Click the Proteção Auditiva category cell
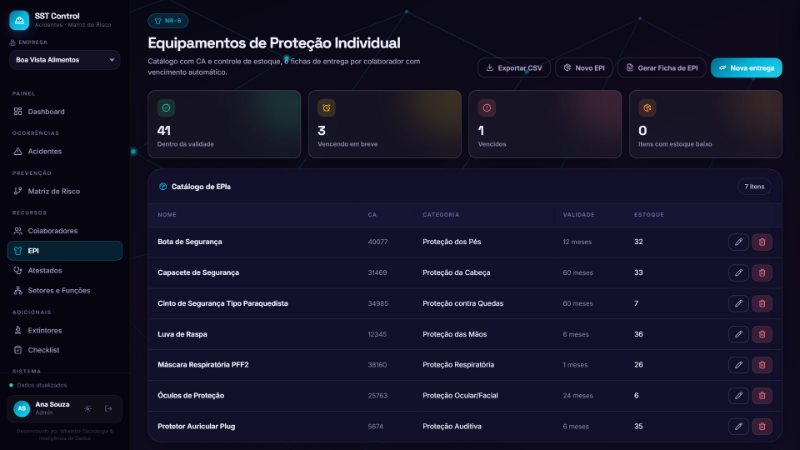 (452, 426)
